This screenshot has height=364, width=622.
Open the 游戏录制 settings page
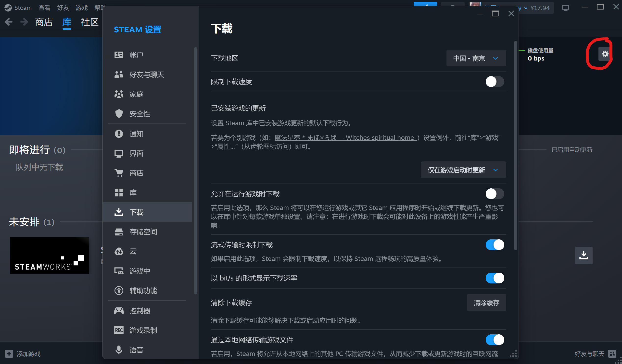pyautogui.click(x=143, y=330)
